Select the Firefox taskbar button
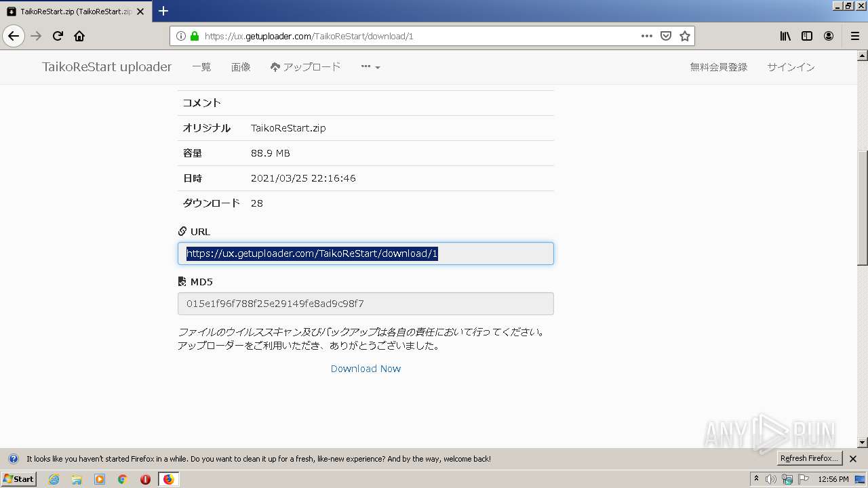 pyautogui.click(x=169, y=479)
